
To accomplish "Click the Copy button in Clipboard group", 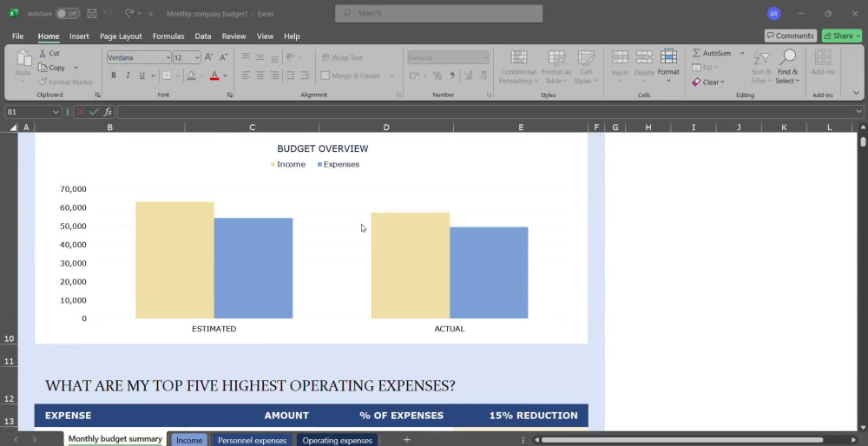I will coord(51,68).
